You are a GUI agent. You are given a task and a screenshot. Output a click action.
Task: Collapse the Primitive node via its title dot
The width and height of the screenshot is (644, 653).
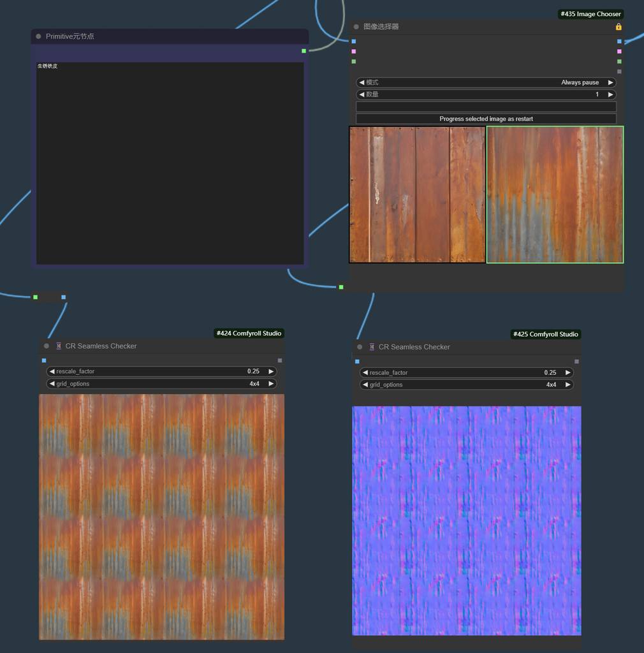pos(39,37)
